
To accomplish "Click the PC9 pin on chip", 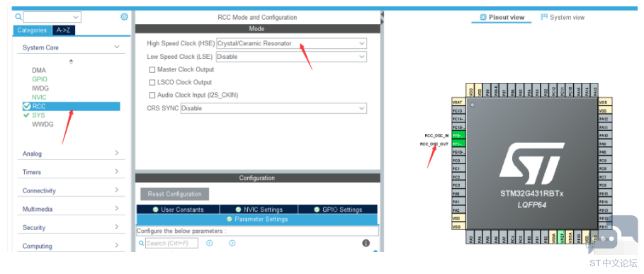I will coord(606,161).
